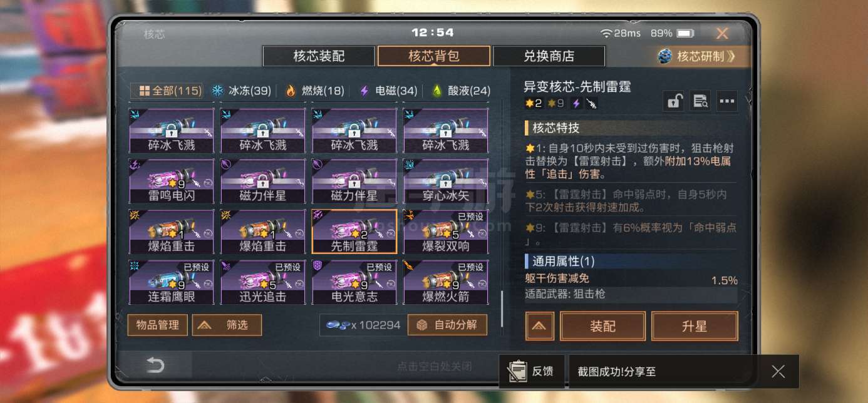Open the three-dots more options menu
The height and width of the screenshot is (403, 868).
click(x=727, y=101)
